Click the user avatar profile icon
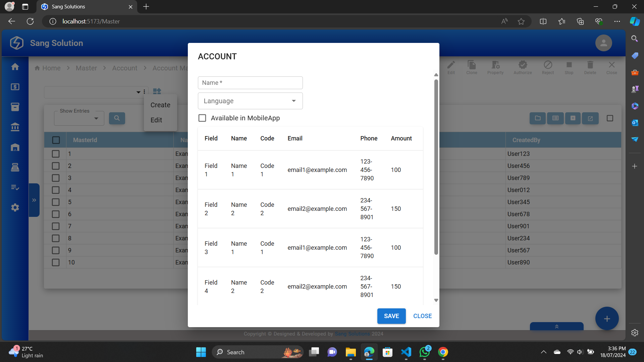The height and width of the screenshot is (362, 644). (603, 43)
